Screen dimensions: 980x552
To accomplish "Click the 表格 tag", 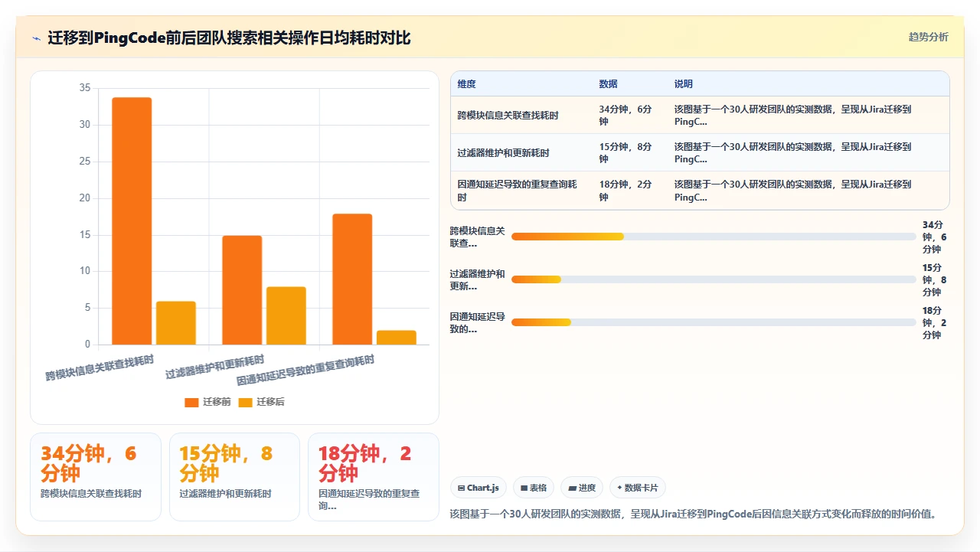I will [x=534, y=488].
